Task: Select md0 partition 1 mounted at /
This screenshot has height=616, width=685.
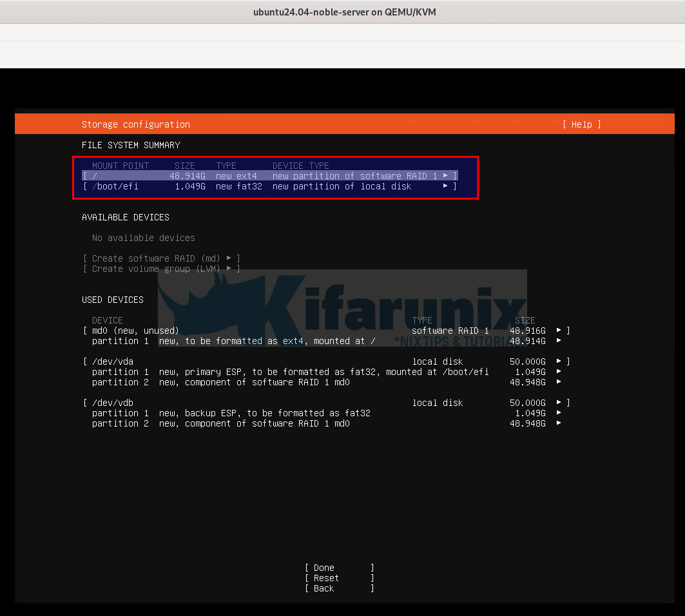Action: [326, 341]
